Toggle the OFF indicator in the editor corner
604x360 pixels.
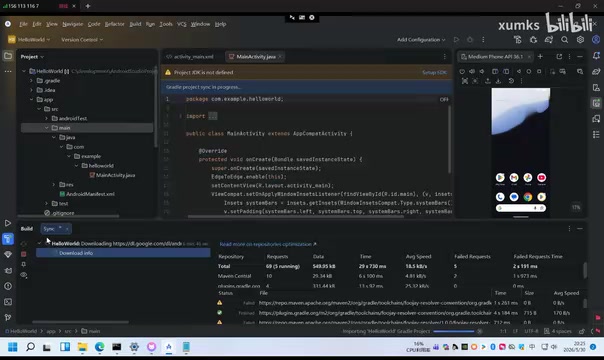click(444, 99)
